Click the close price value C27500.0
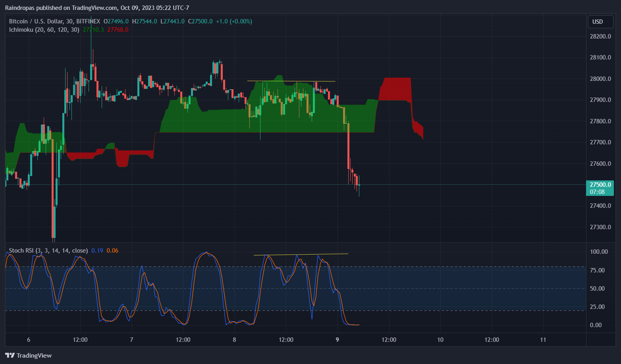Screen dimensions: 621x364 coord(201,21)
